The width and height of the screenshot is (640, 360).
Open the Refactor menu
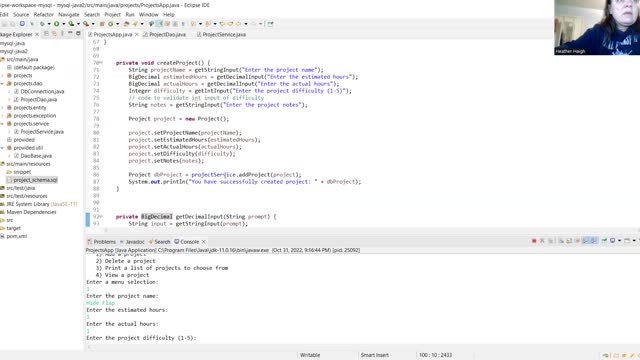[43, 14]
